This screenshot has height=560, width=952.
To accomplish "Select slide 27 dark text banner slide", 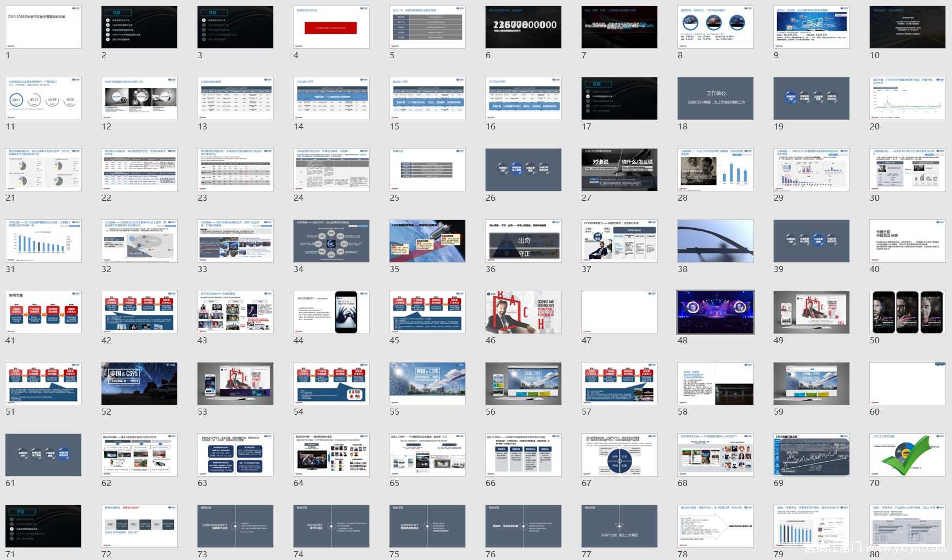I will coord(619,169).
